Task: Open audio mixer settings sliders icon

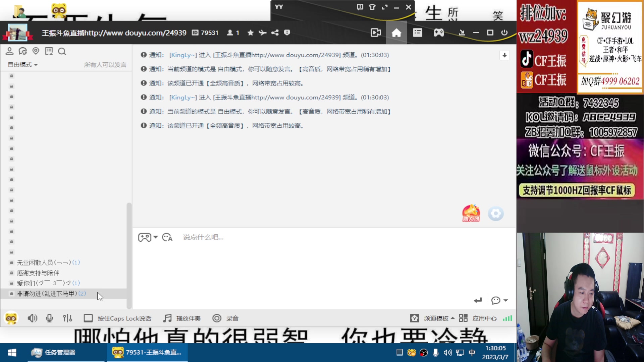Action: pos(67,318)
